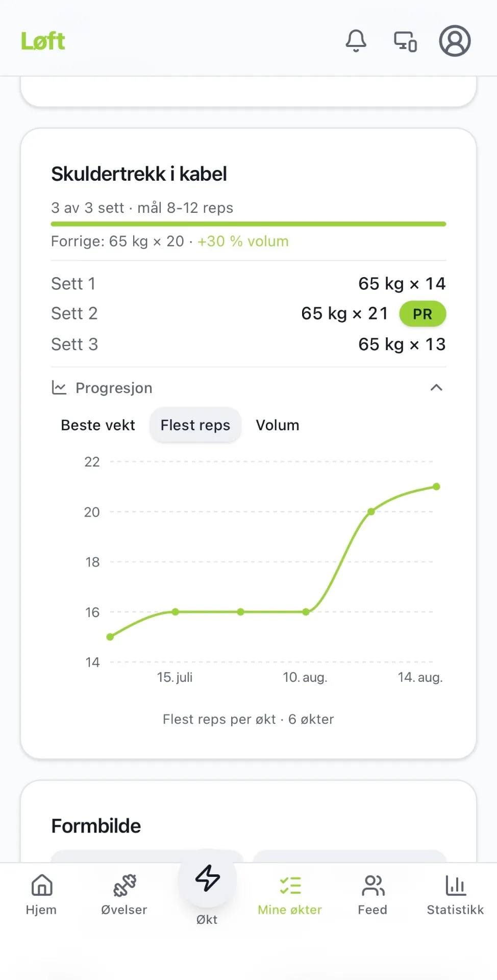Start Økt lightning bolt button

click(207, 878)
